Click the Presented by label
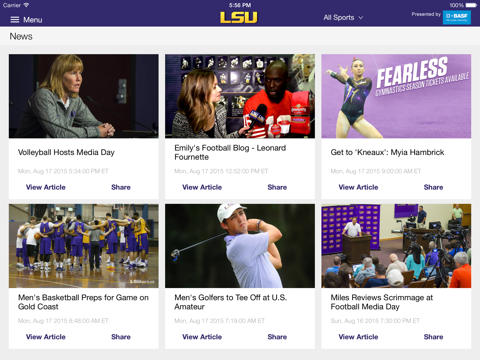The image size is (480, 360). pos(426,14)
